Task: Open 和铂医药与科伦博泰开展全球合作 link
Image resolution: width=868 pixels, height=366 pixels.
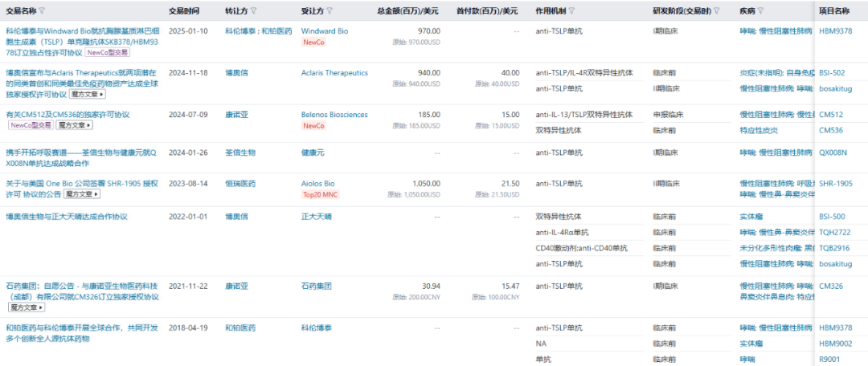Action: click(x=81, y=333)
